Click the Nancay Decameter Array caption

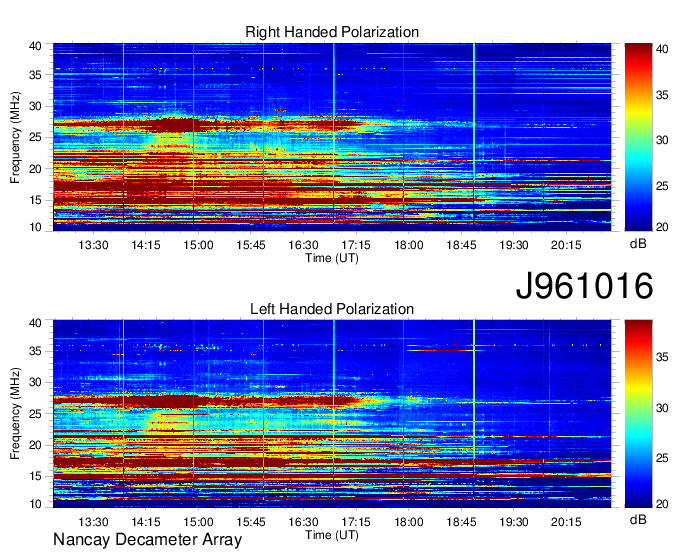[147, 540]
